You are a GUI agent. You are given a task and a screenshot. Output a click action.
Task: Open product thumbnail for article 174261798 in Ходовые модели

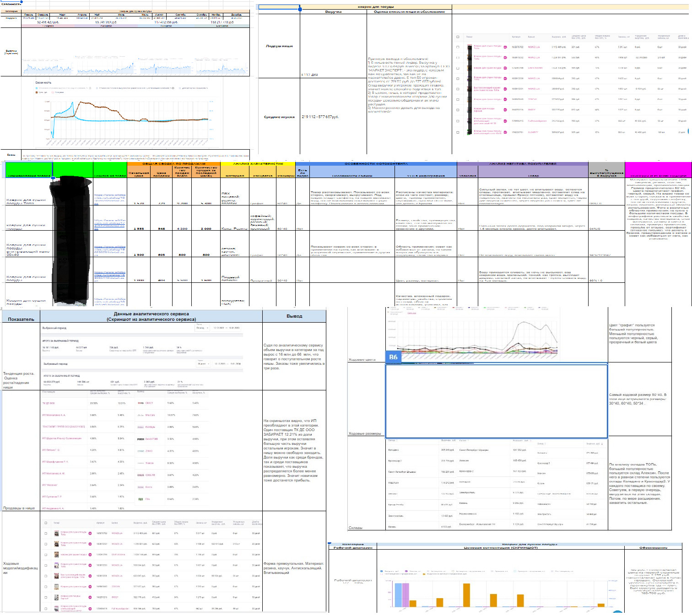57,555
